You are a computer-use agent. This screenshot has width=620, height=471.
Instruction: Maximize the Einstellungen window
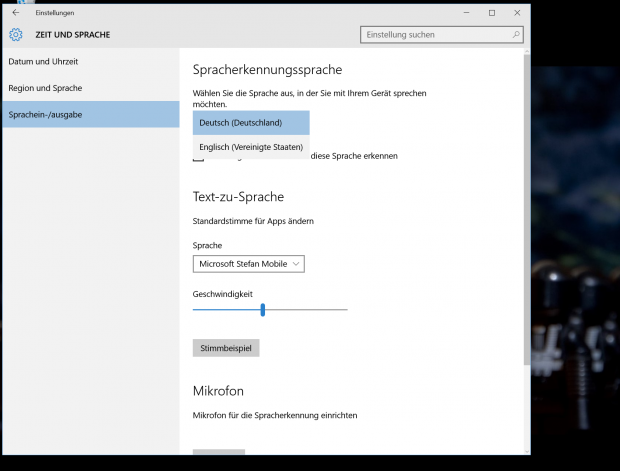492,13
